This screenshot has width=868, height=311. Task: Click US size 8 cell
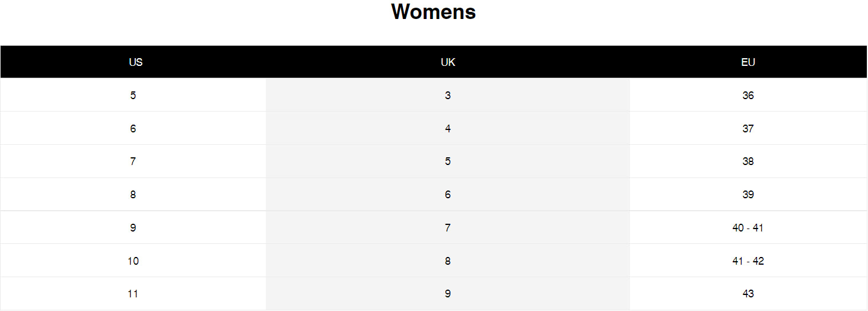(133, 195)
